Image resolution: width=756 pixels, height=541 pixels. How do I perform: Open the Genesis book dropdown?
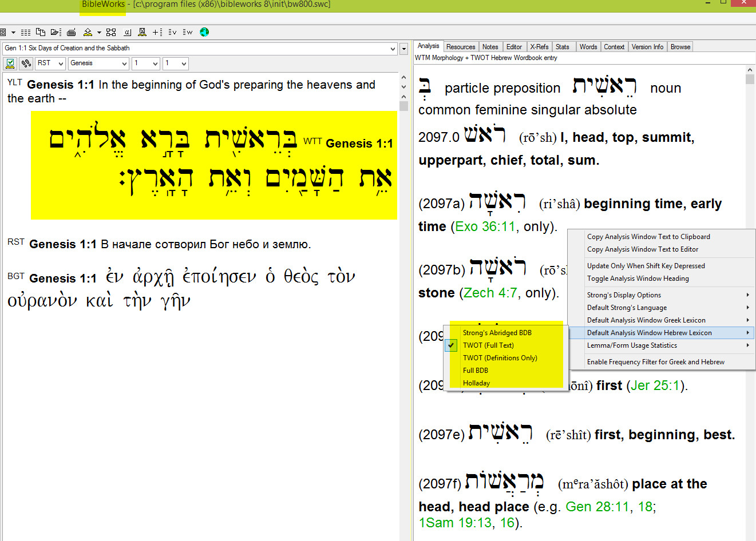pyautogui.click(x=98, y=63)
